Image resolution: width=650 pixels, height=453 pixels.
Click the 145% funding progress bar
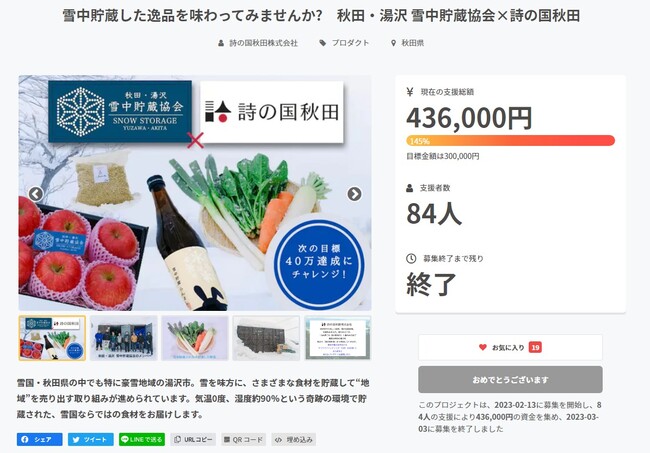click(510, 141)
